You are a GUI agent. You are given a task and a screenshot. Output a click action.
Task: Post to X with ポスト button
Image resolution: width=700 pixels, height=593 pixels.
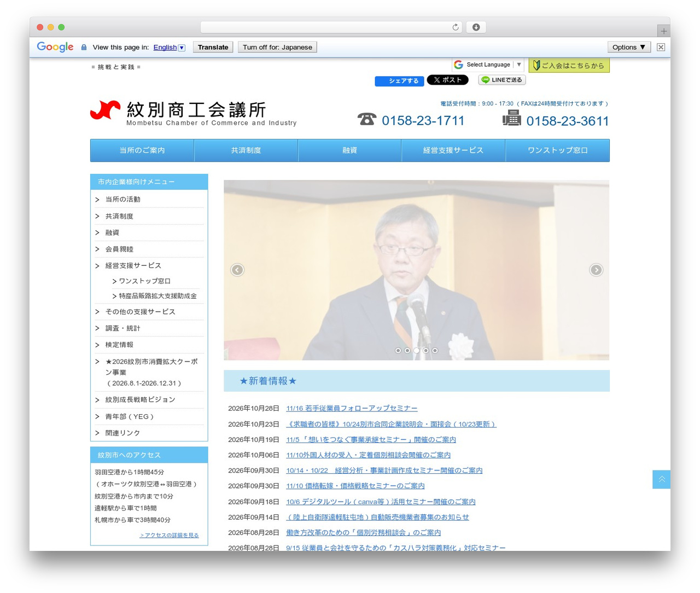click(447, 80)
